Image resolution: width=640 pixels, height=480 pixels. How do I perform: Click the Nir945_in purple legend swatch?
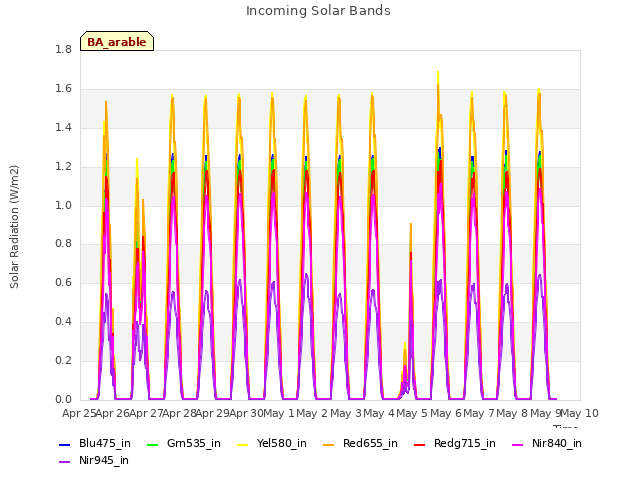coord(64,462)
